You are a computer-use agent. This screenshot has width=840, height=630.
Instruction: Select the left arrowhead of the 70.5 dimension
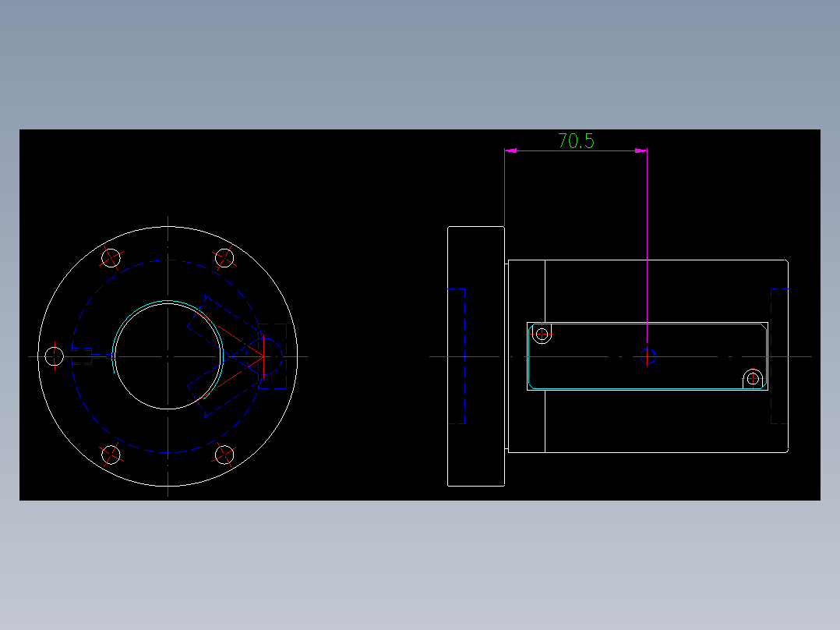pyautogui.click(x=513, y=150)
